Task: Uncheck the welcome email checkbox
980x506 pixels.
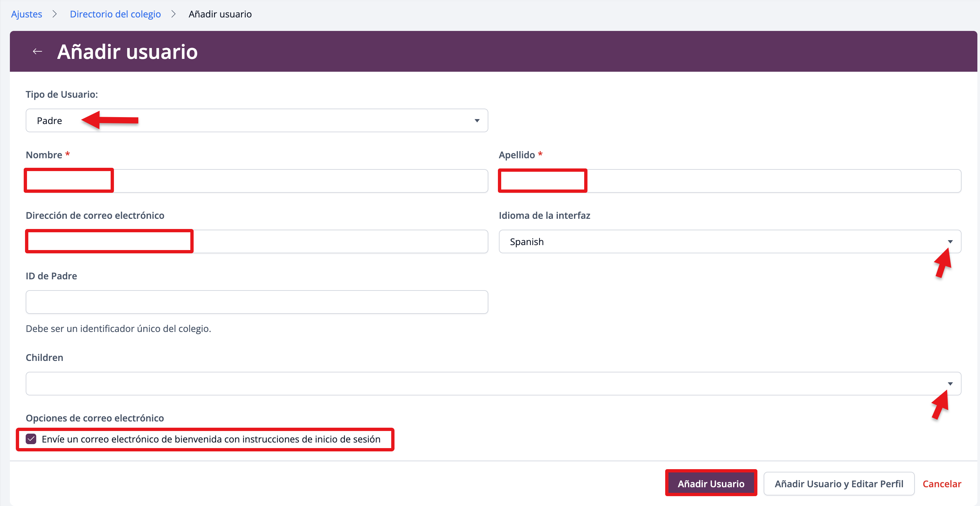Action: (x=31, y=439)
